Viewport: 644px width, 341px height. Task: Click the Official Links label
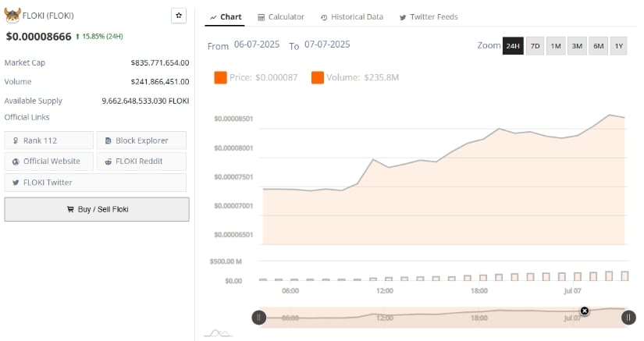click(27, 117)
